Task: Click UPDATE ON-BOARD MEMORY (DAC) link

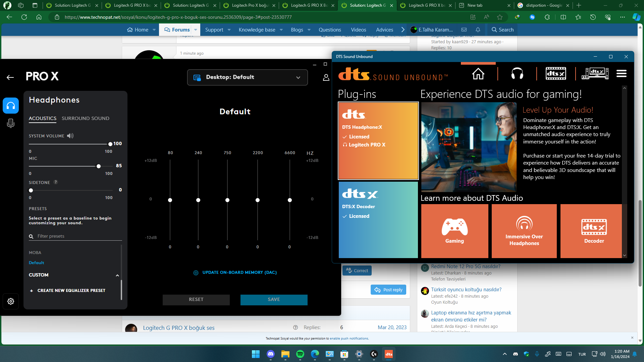Action: point(239,273)
